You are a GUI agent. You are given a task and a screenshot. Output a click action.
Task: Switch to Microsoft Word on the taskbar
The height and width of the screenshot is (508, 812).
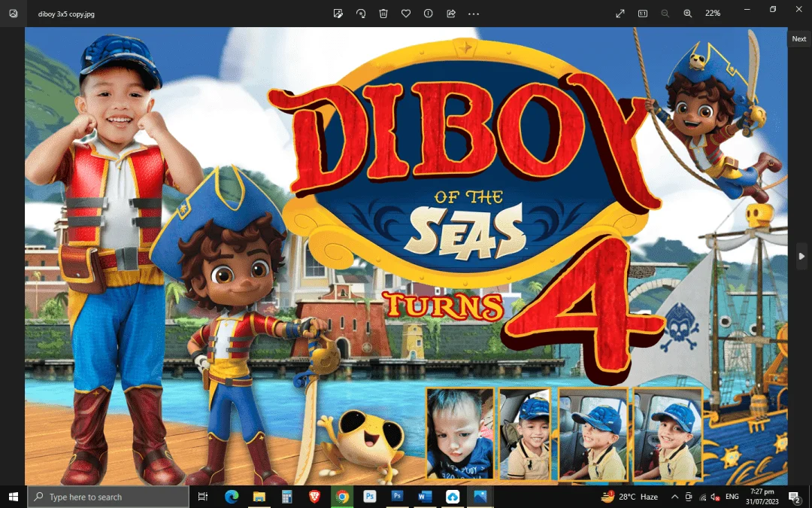pos(425,497)
